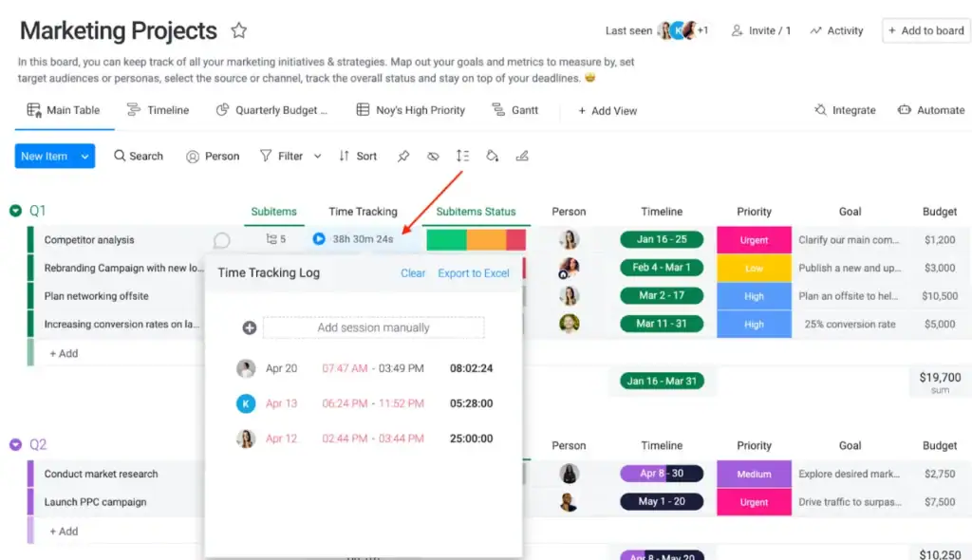Collapse the Q1 group
This screenshot has width=972, height=560.
pyautogui.click(x=13, y=210)
